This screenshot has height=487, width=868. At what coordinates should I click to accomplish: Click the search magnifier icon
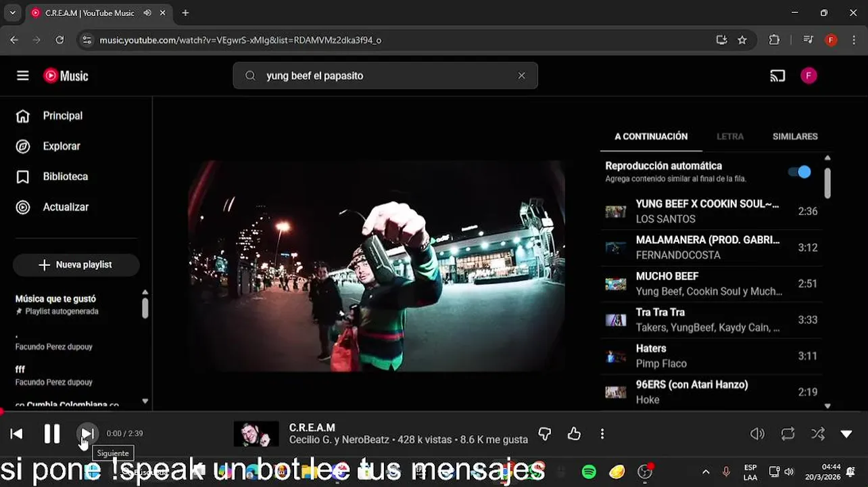(250, 76)
